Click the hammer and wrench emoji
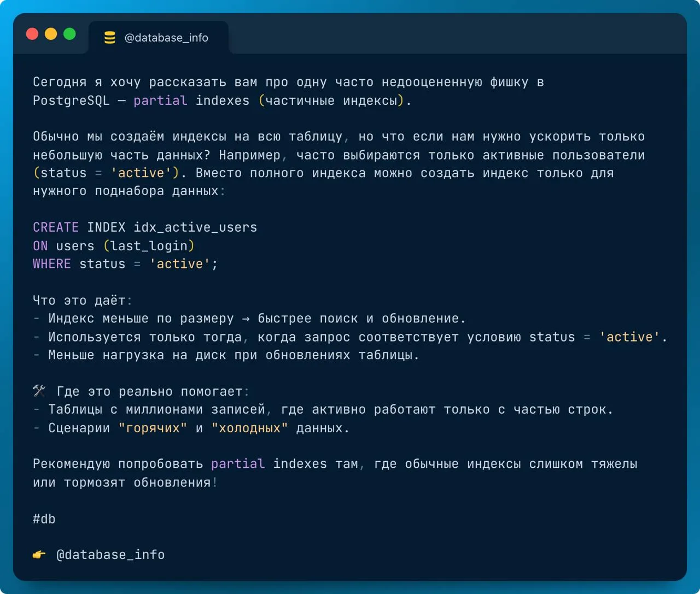The width and height of the screenshot is (700, 594). (39, 391)
